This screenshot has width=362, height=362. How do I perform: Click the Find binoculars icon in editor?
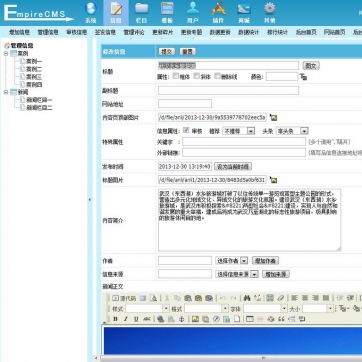tap(247, 298)
